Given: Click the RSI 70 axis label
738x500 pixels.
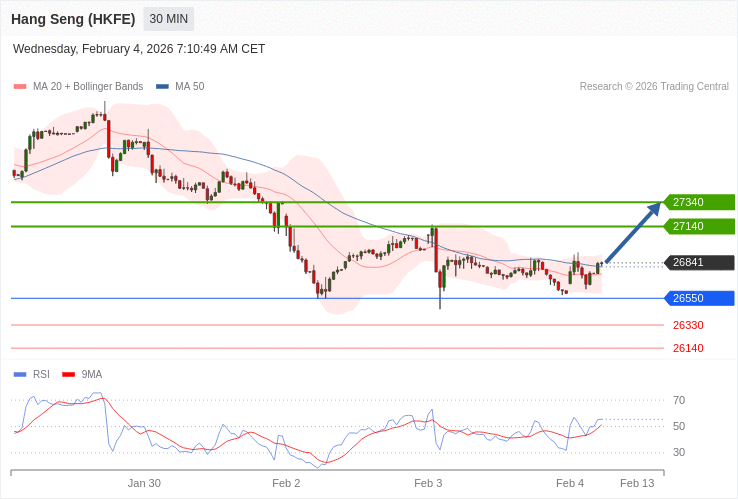Looking at the screenshot, I should (x=679, y=401).
